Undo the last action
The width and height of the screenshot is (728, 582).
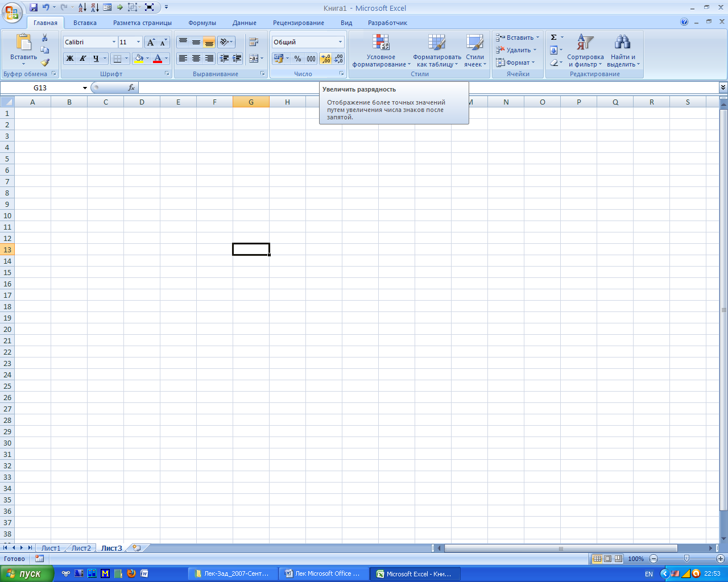tap(46, 7)
